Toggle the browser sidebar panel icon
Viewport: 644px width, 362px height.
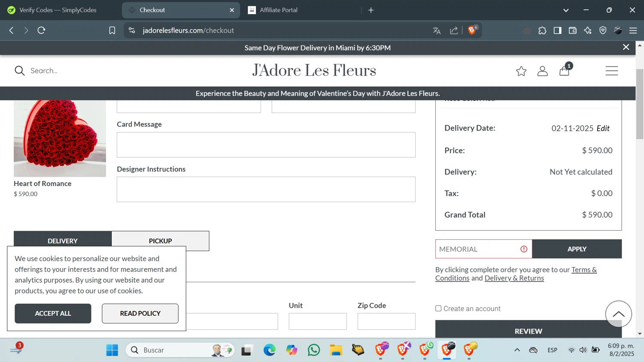(x=557, y=30)
